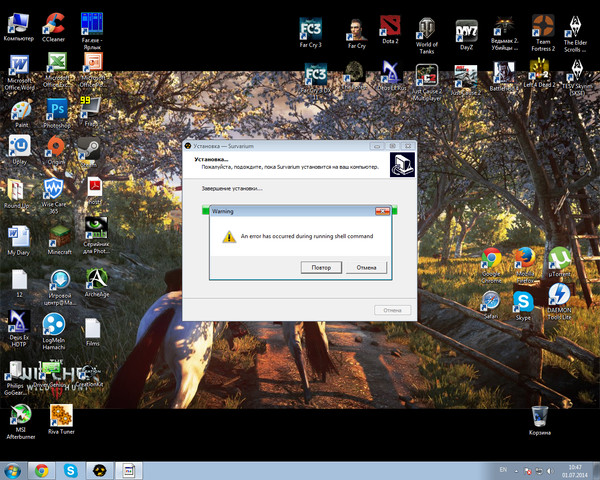Select the DayZ desktop icon
The image size is (600, 480).
tap(466, 35)
